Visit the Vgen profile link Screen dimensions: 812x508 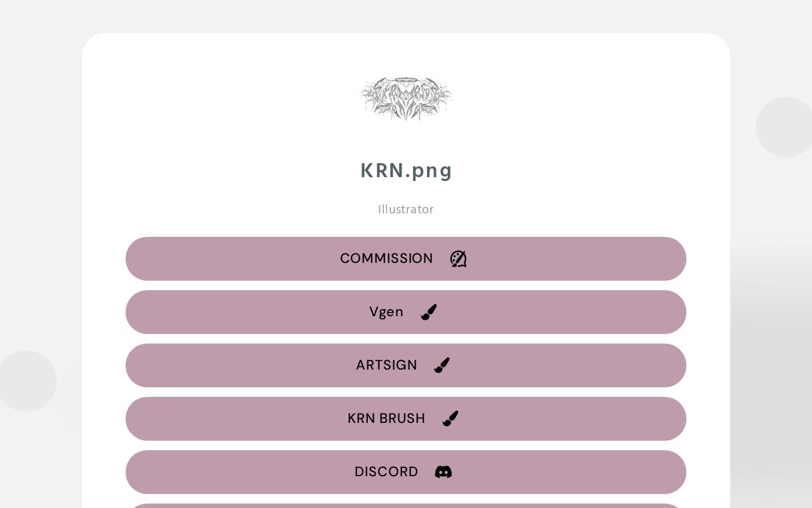point(406,312)
